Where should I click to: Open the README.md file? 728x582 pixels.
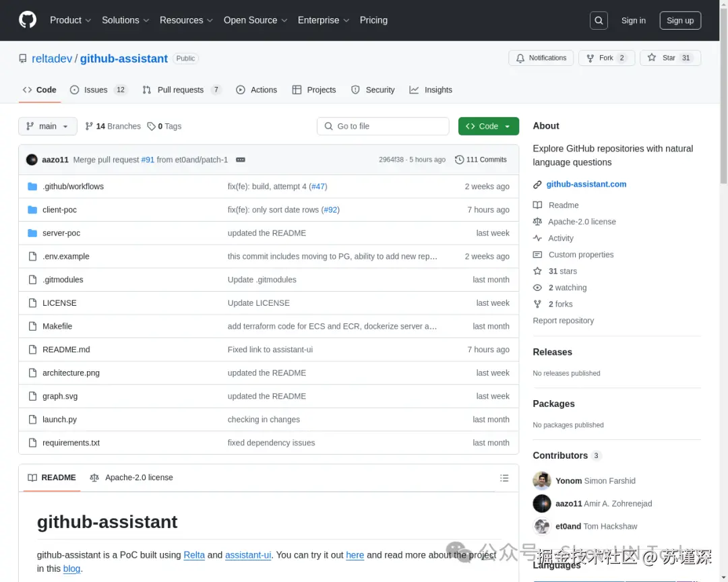pos(66,350)
